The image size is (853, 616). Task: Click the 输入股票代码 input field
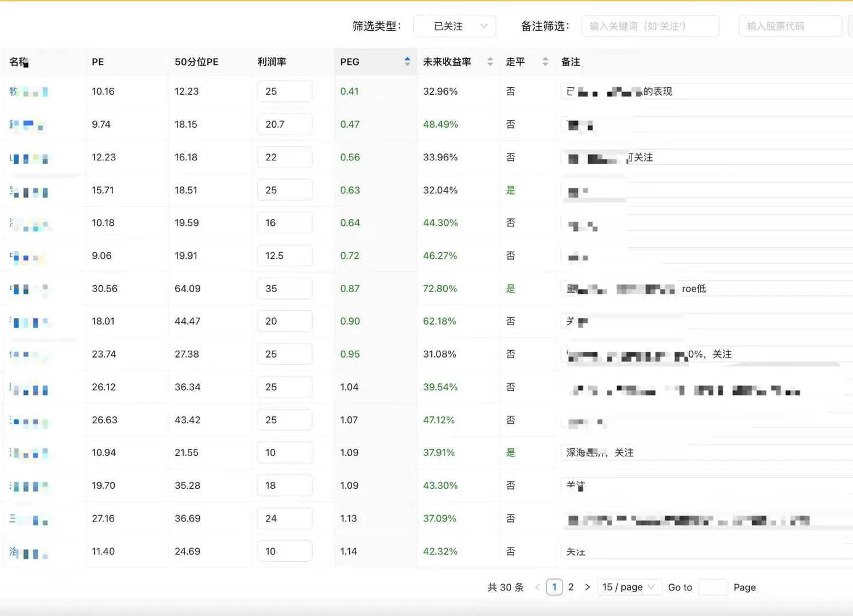click(790, 26)
